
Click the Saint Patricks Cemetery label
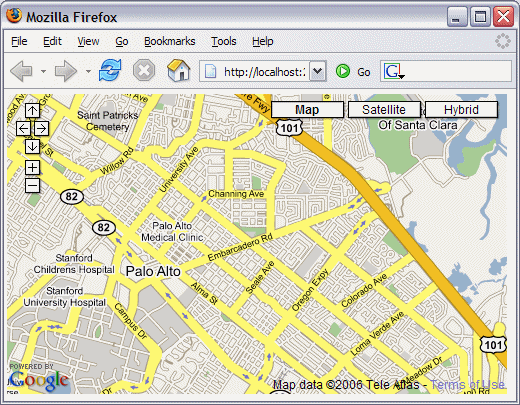pyautogui.click(x=107, y=121)
